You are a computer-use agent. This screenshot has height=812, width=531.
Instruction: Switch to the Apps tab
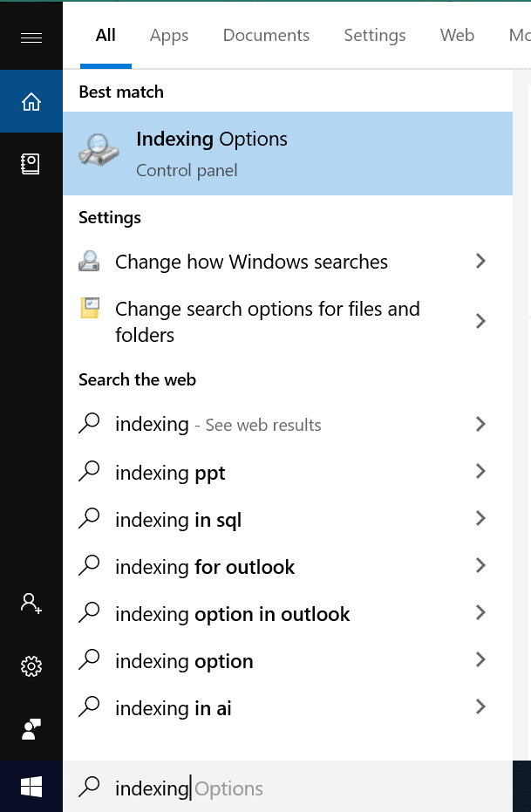tap(169, 36)
